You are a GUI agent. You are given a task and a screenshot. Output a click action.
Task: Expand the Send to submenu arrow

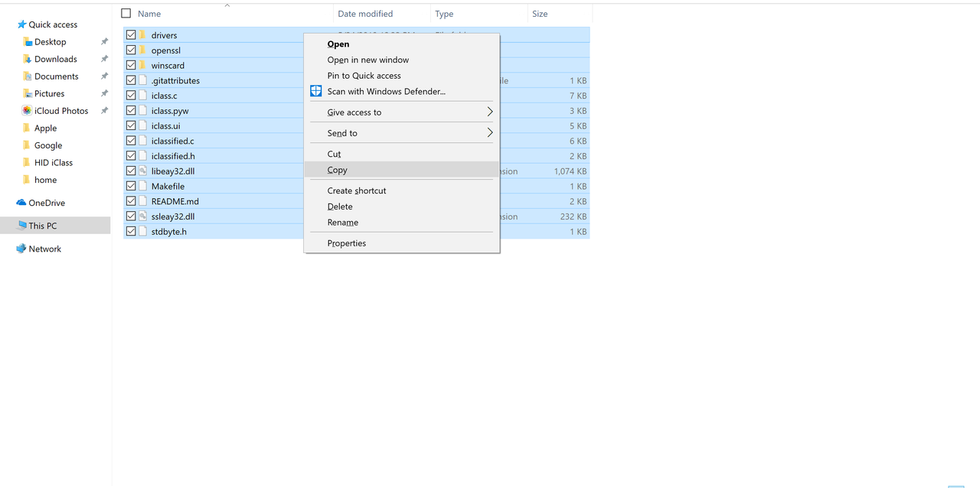[490, 133]
